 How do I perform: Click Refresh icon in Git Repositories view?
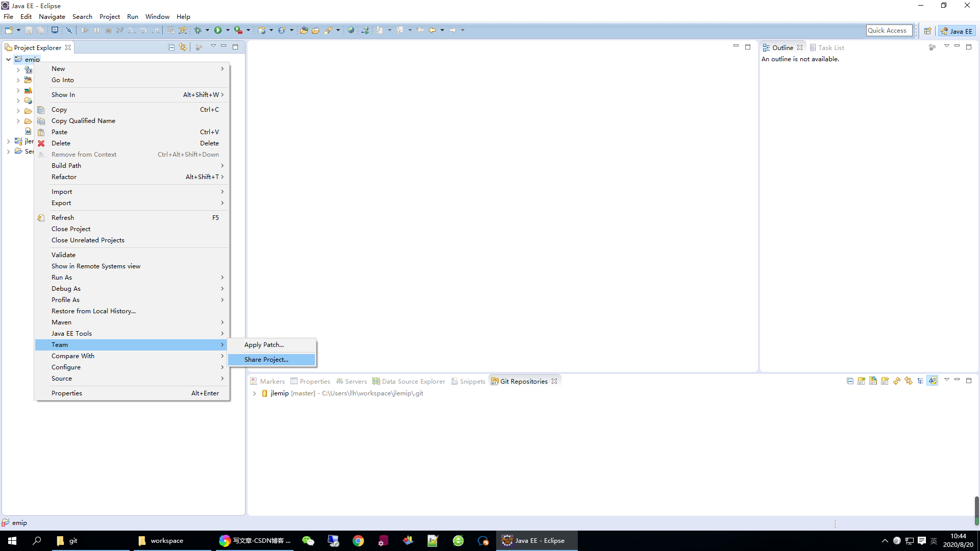[x=897, y=381]
